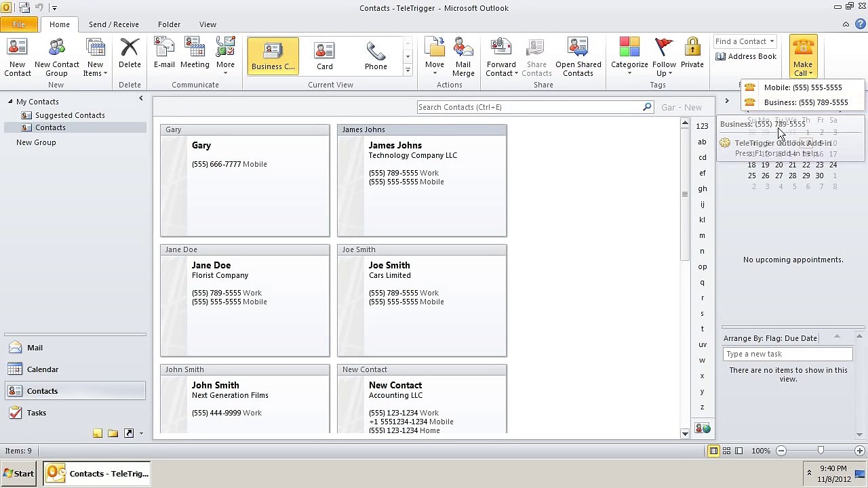The image size is (868, 488).
Task: Click the Find a Contact box
Action: [745, 41]
